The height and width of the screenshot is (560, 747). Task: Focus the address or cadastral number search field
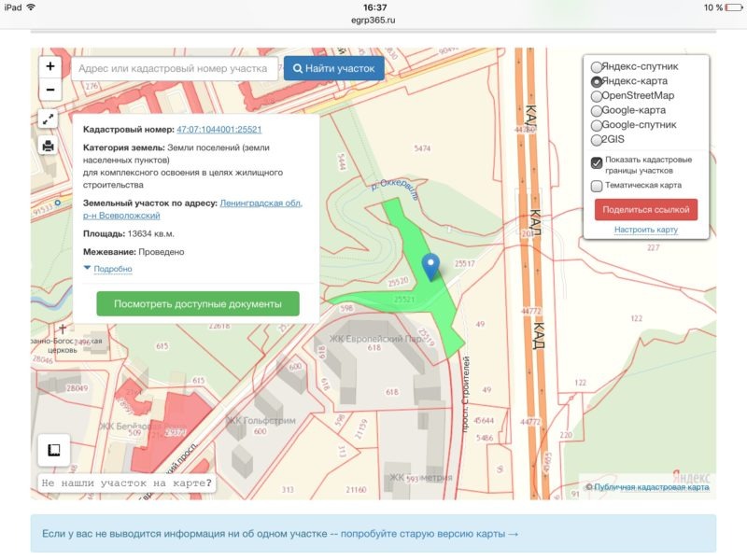tap(175, 68)
